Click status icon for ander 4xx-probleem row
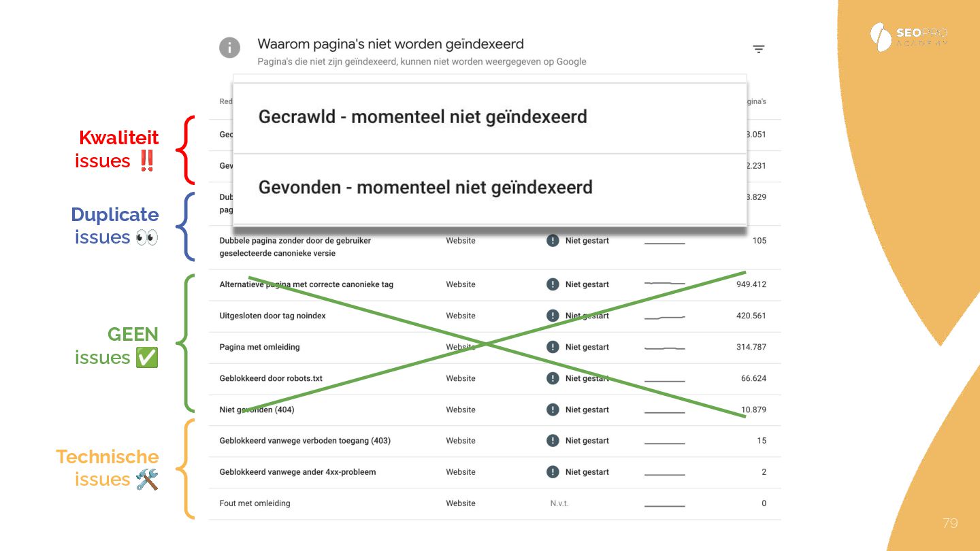The image size is (980, 551). point(553,472)
